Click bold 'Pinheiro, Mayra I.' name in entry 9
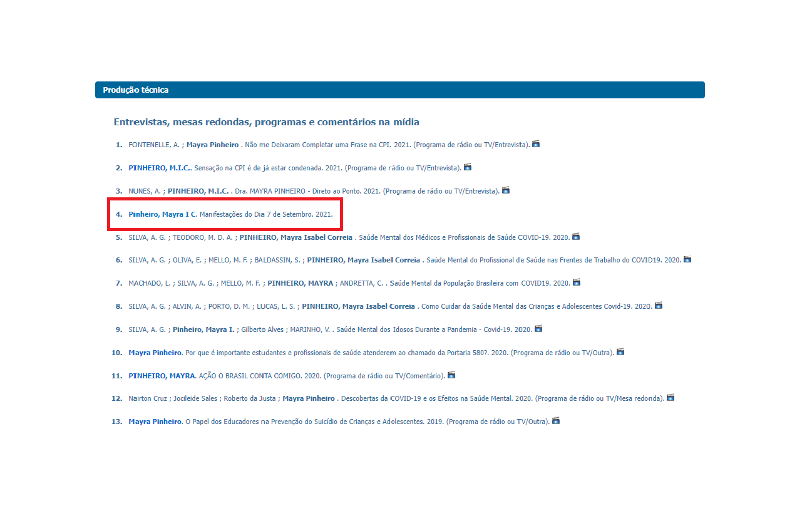This screenshot has height=513, width=812. (203, 329)
